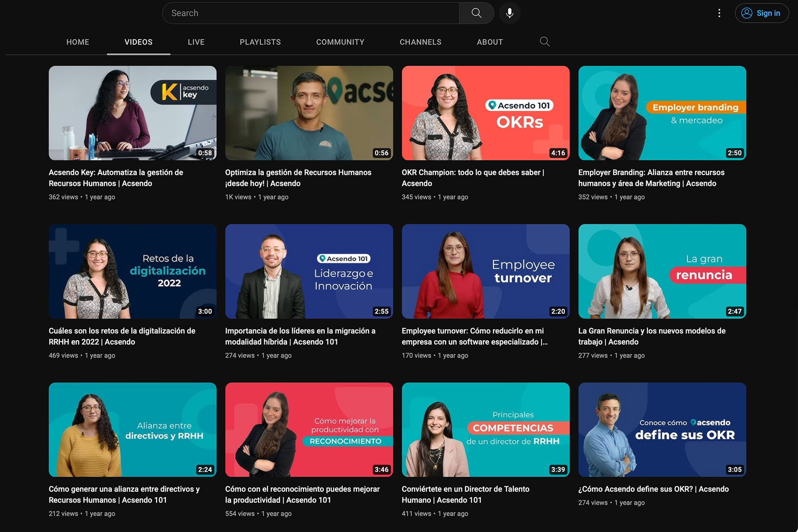
Task: Click the channel search magnifier icon
Action: coord(544,42)
